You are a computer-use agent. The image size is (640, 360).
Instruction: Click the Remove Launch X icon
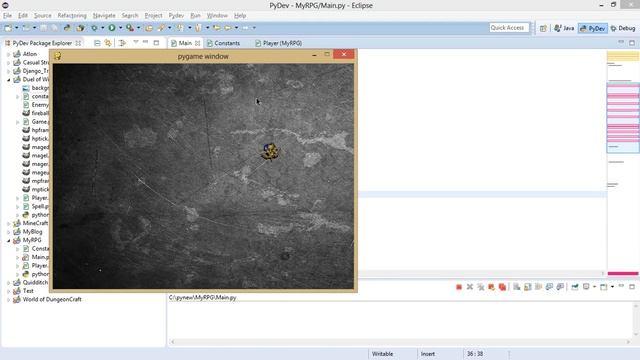(x=470, y=287)
